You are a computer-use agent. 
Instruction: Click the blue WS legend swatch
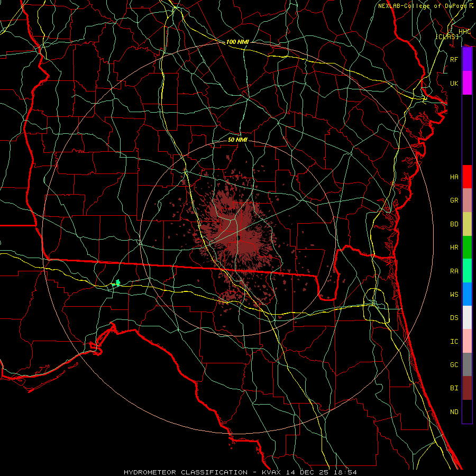click(x=467, y=294)
